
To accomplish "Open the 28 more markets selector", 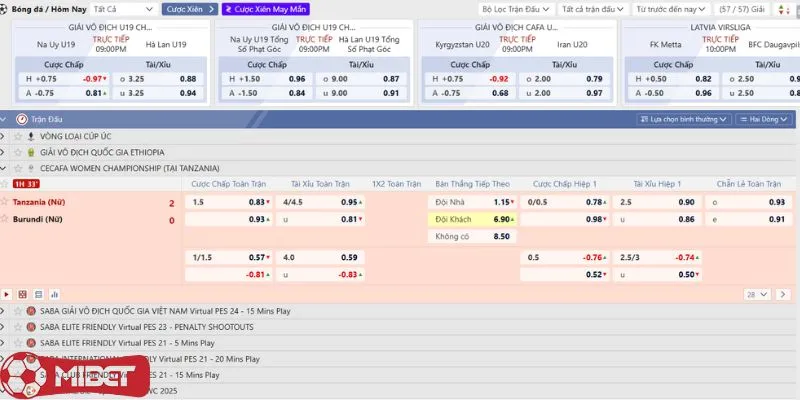I will (755, 295).
